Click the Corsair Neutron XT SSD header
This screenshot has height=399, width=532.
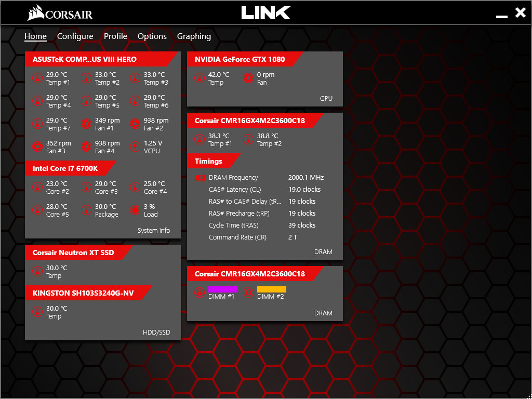(79, 252)
